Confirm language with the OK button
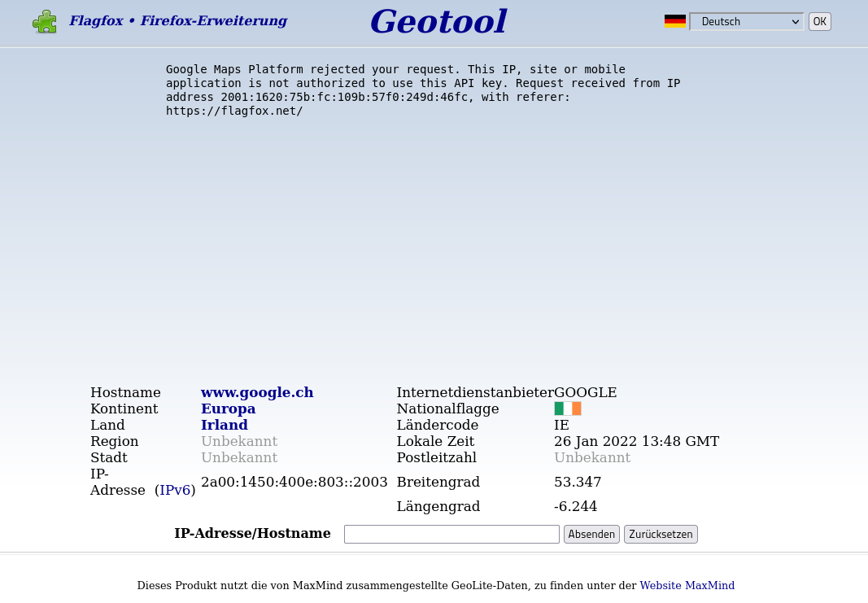This screenshot has height=603, width=868. coord(819,22)
